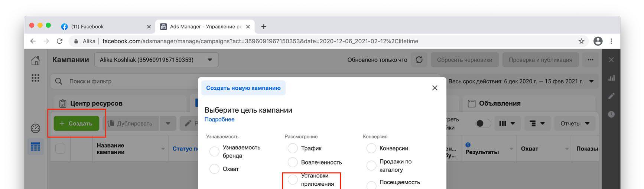Bookmark the page with the star icon
This screenshot has height=189, width=644.
[x=582, y=41]
